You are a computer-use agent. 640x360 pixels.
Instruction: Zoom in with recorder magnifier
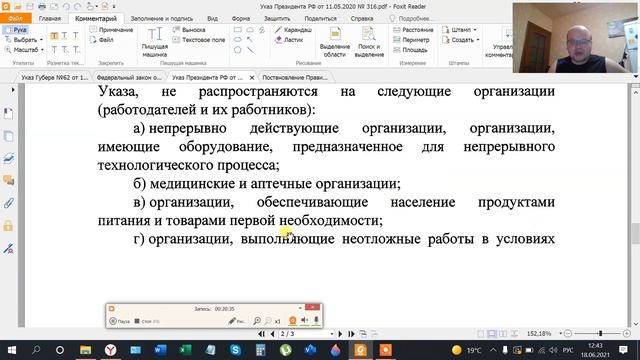[x=257, y=321]
